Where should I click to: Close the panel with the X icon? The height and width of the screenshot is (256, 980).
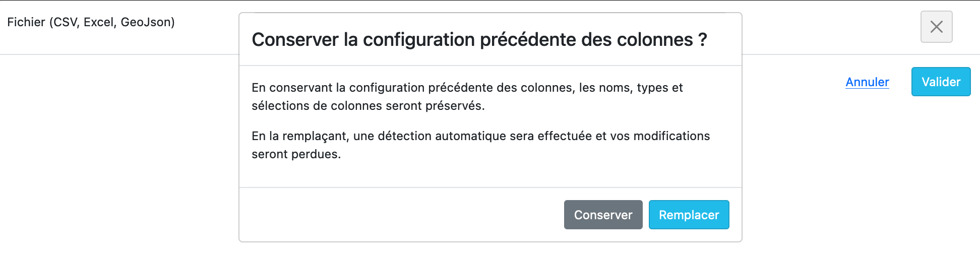(936, 27)
